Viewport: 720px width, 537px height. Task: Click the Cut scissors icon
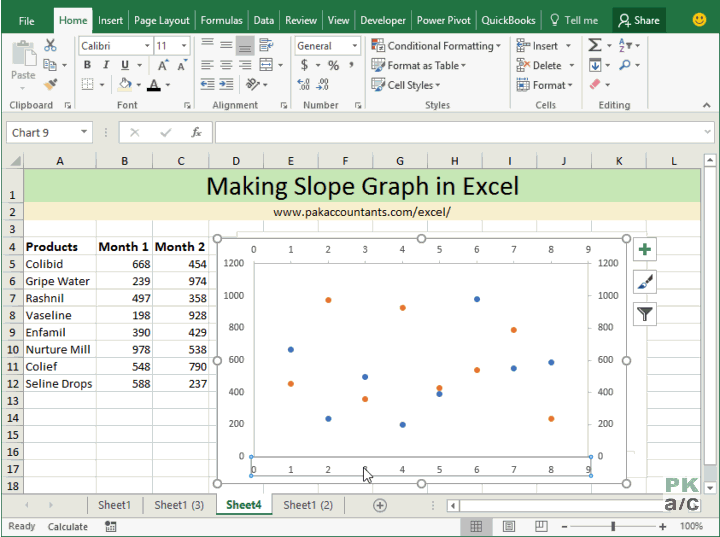tap(50, 45)
